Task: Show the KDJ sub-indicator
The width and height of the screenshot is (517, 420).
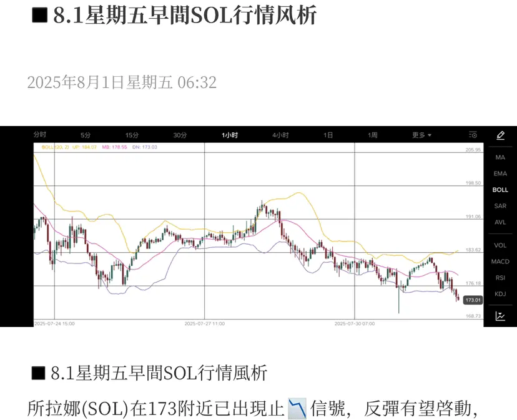Action: click(500, 294)
